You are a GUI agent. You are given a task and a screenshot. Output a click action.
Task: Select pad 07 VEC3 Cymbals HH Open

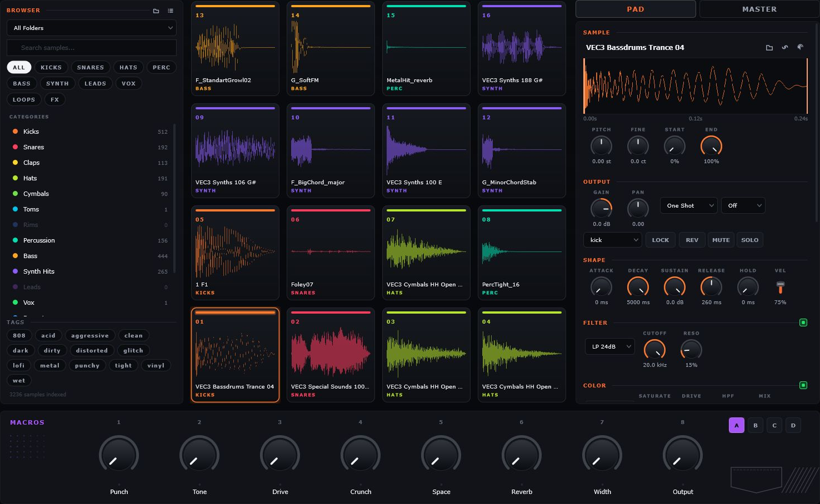[x=426, y=253]
